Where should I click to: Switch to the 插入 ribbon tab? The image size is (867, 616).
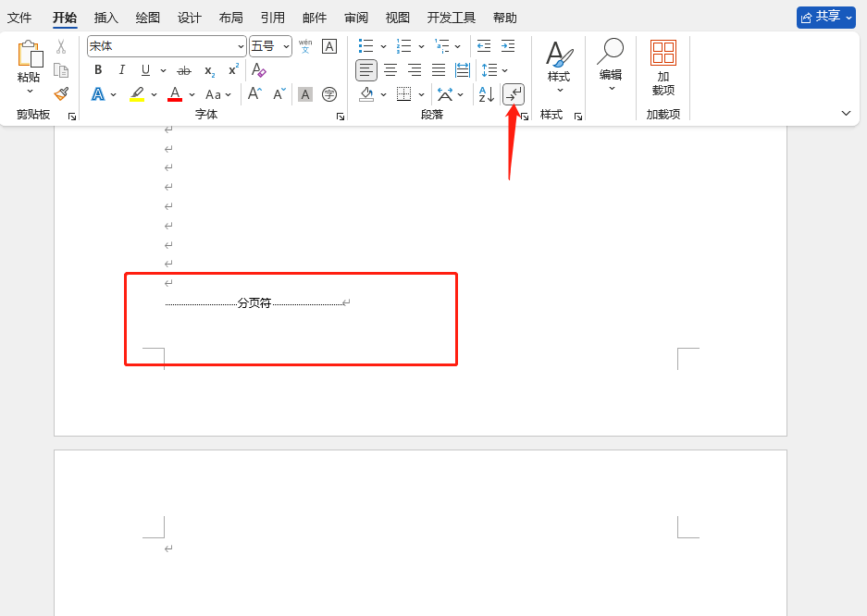click(x=105, y=17)
